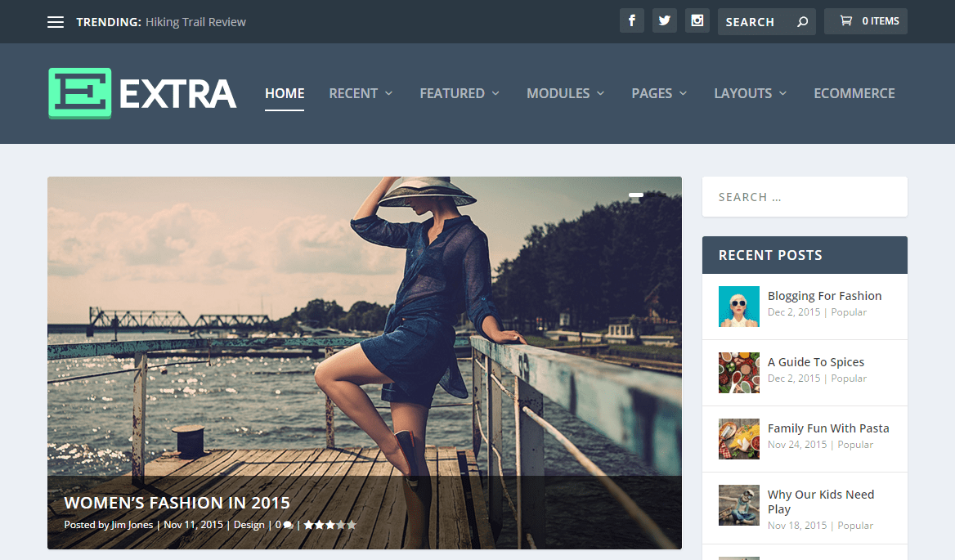Screen dimensions: 955x560
Task: View 0 Items cart button
Action: pos(865,21)
